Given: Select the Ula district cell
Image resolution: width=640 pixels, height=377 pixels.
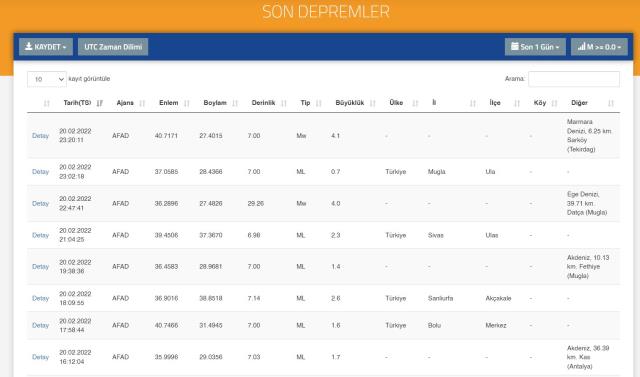Looking at the screenshot, I should pyautogui.click(x=490, y=172).
